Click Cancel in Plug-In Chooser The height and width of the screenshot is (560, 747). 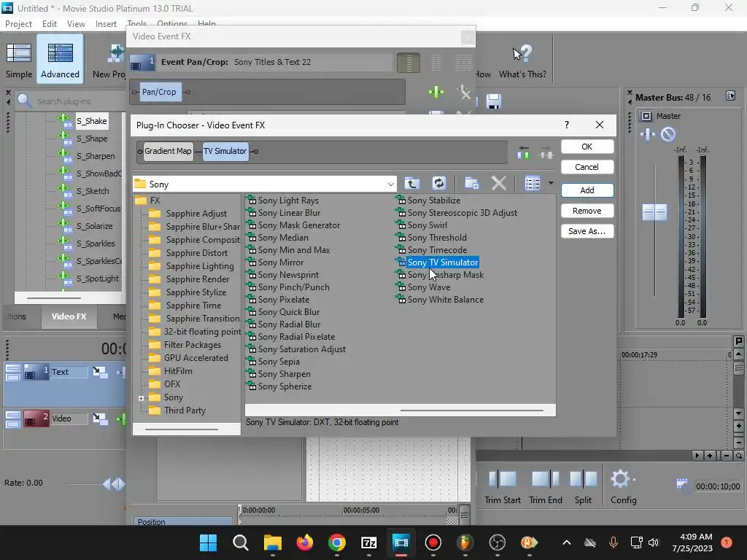587,167
